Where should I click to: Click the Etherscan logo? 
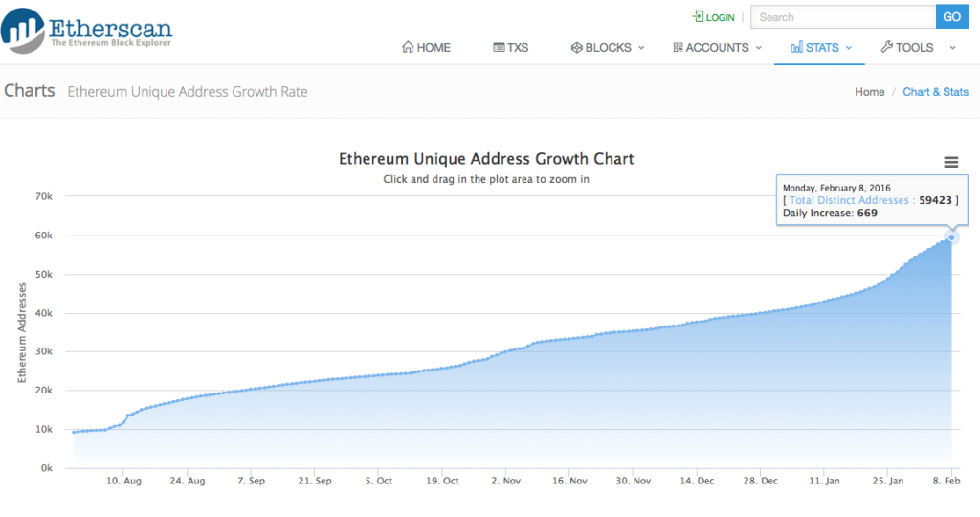[x=87, y=31]
